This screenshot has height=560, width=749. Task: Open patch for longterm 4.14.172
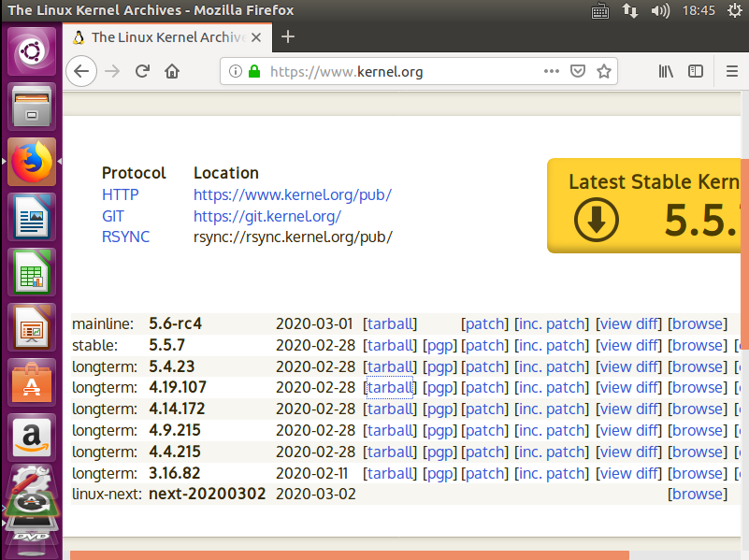[x=484, y=409]
